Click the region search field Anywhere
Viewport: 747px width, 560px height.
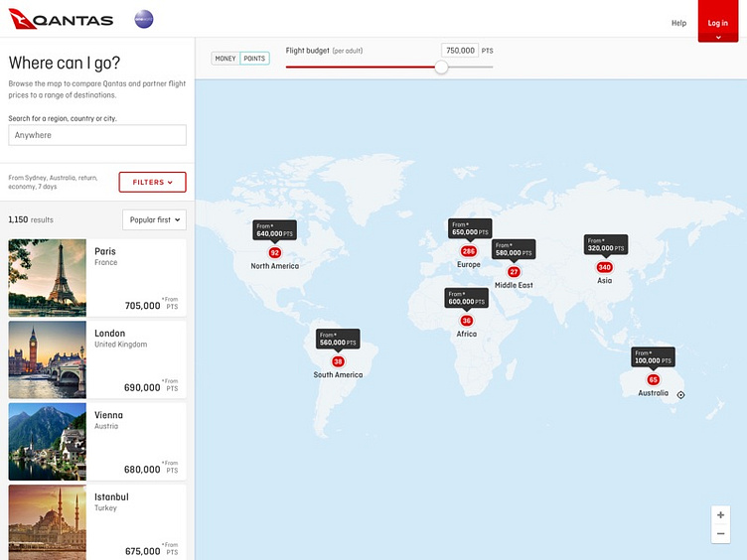coord(97,135)
